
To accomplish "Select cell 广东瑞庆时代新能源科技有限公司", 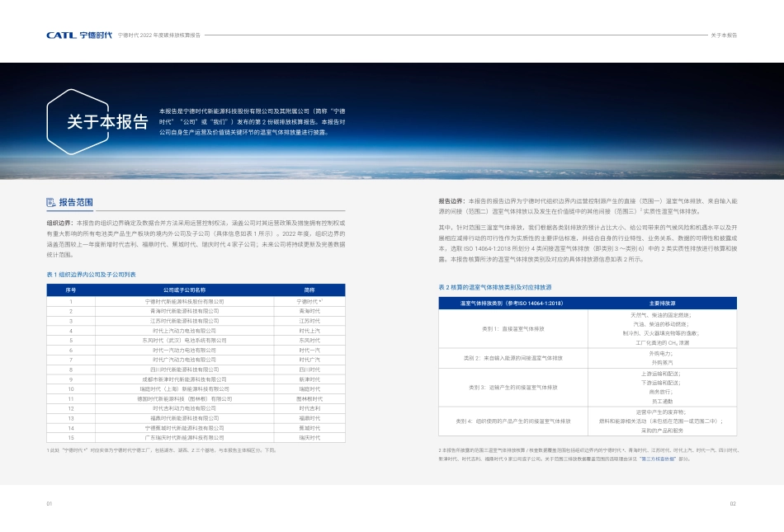I will (185, 438).
